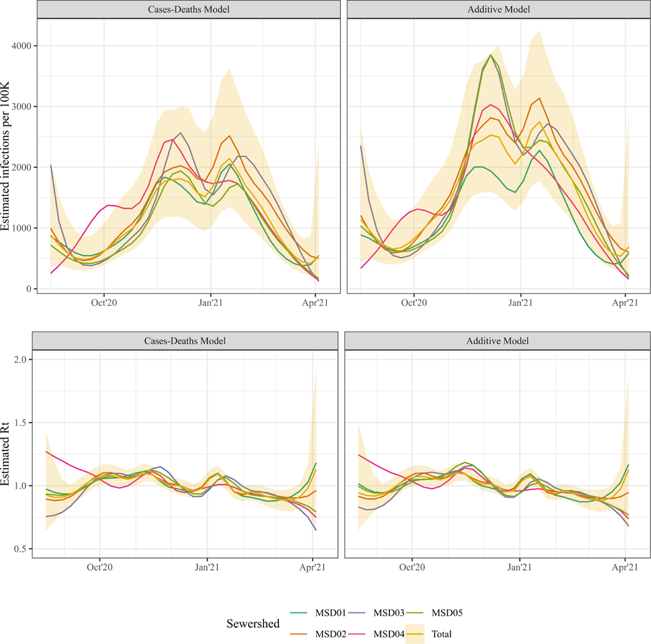Viewport: 651px width, 644px height.
Task: Click the MSD05 legend line swatch
Action: click(415, 613)
